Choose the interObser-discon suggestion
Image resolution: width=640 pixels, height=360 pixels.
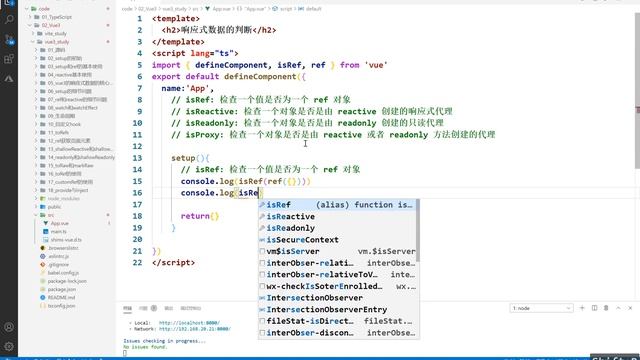337,333
